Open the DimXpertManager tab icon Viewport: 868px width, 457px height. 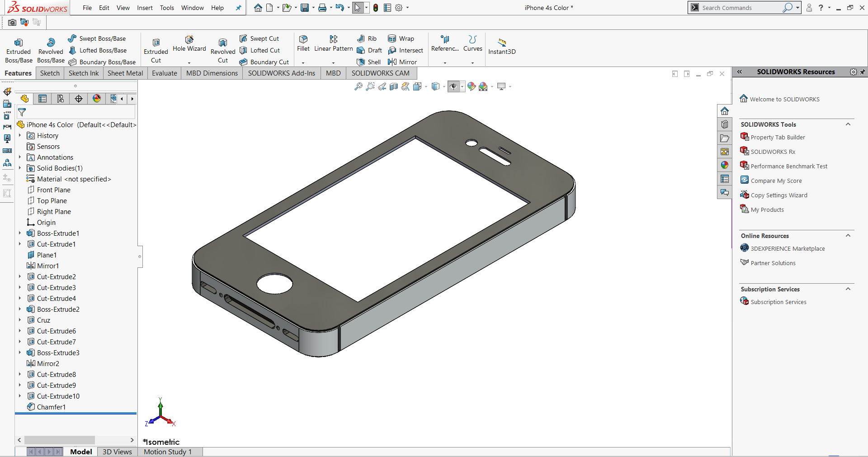click(79, 99)
